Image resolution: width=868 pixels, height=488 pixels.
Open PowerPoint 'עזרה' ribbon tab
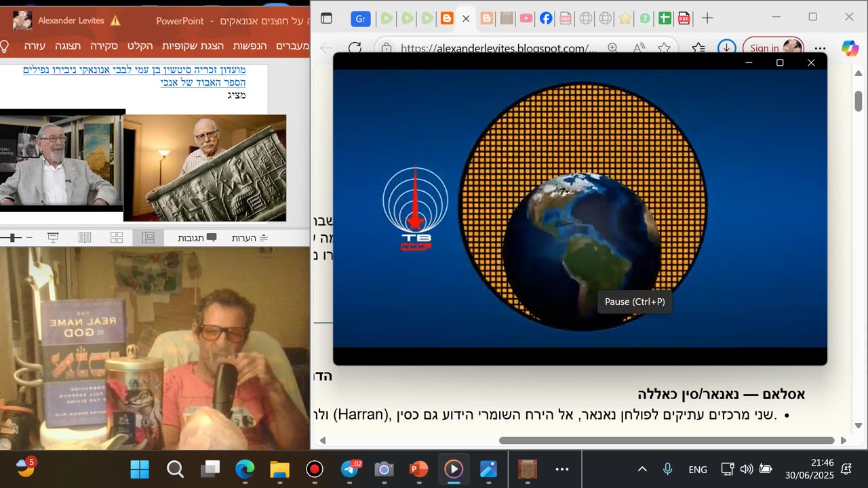pos(35,46)
